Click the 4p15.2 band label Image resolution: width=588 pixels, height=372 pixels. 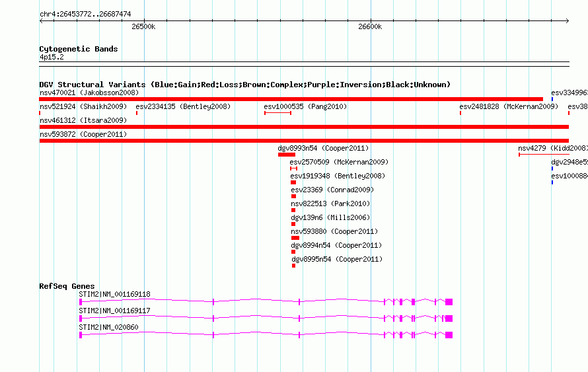[52, 57]
